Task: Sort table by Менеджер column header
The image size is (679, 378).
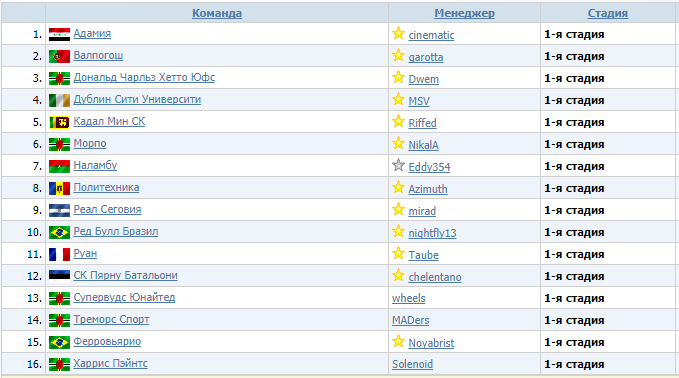Action: (x=464, y=13)
